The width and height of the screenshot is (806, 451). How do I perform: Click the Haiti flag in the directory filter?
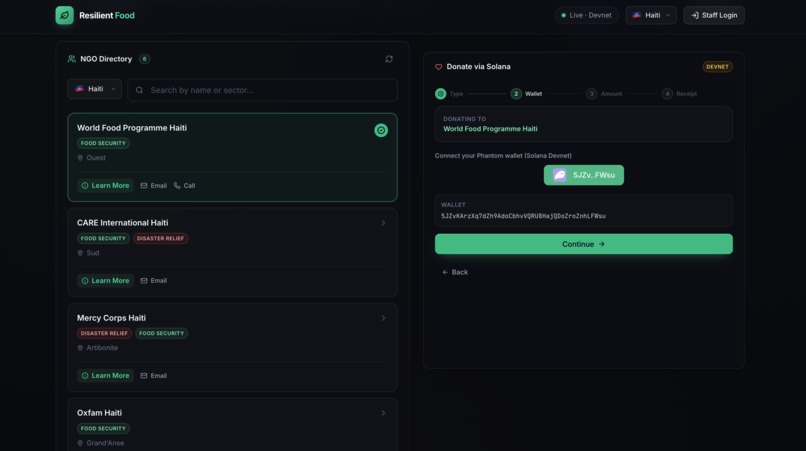tap(80, 89)
